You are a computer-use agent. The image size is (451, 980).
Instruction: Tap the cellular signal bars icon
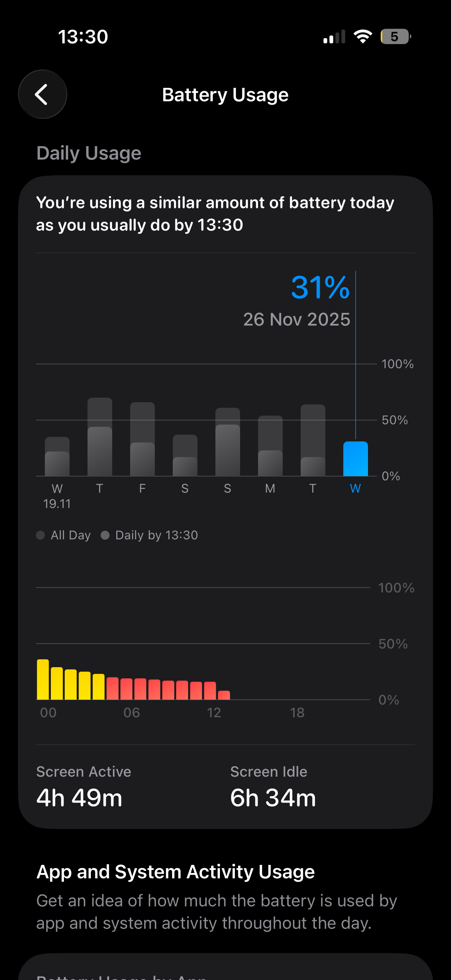pyautogui.click(x=334, y=37)
